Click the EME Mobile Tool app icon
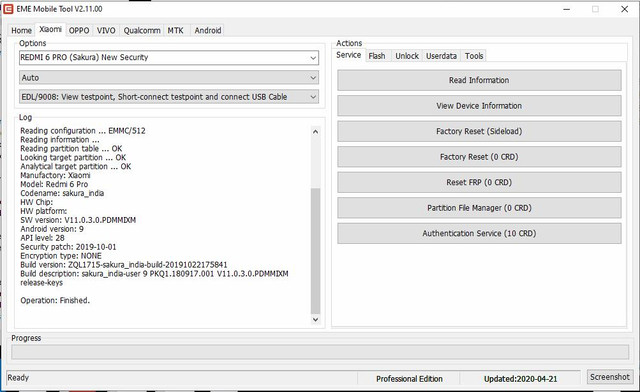The image size is (640, 392). coord(8,9)
